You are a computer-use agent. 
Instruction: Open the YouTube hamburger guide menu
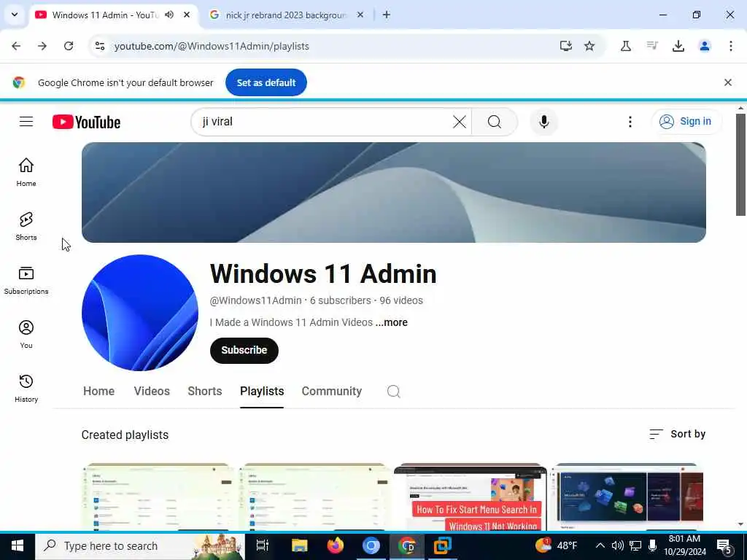click(x=26, y=122)
